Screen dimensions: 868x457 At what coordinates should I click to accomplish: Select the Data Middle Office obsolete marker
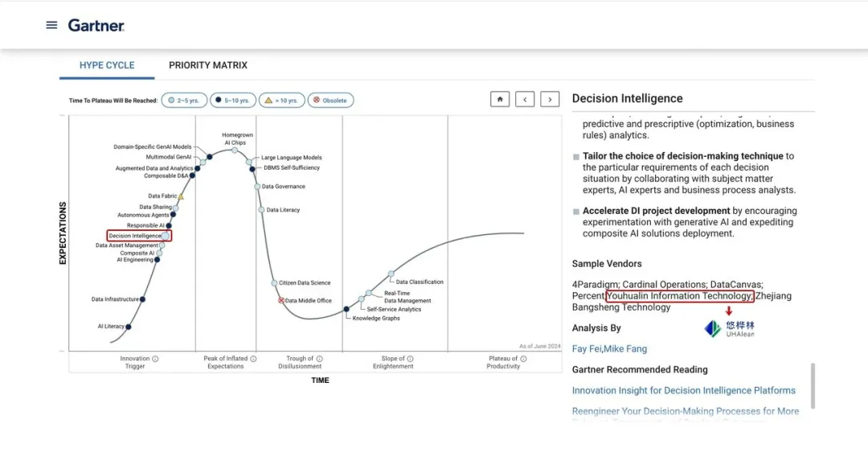[x=281, y=301]
